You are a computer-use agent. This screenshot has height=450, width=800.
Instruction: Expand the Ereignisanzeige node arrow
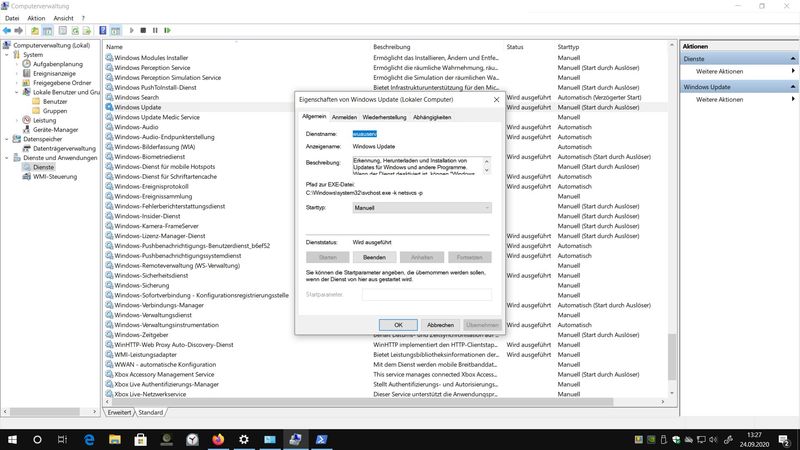[17, 73]
